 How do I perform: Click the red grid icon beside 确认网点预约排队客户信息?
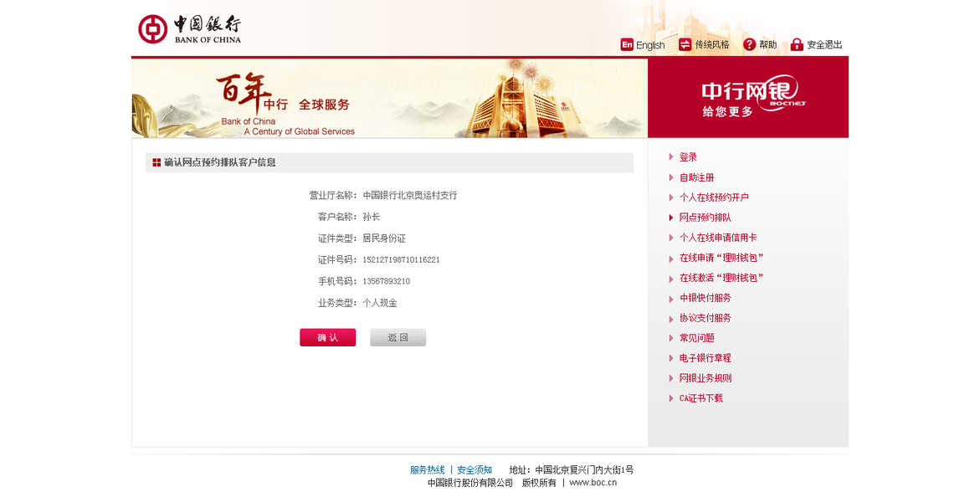tap(156, 162)
